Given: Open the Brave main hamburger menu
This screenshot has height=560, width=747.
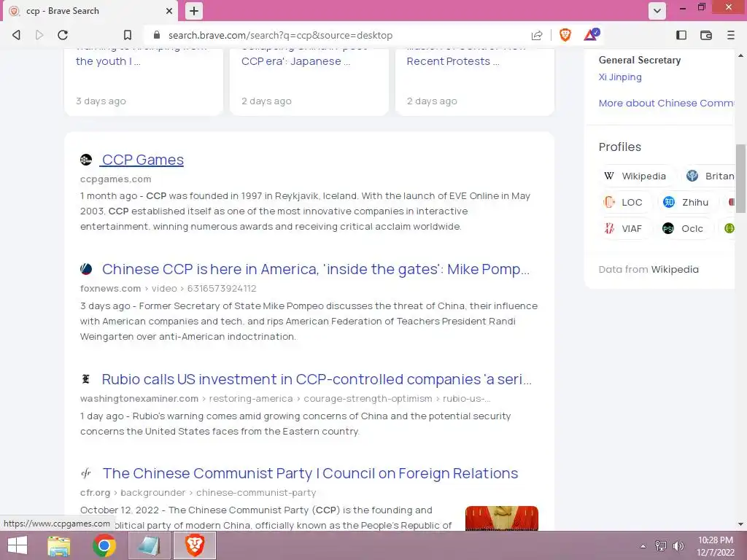Looking at the screenshot, I should click(x=730, y=35).
